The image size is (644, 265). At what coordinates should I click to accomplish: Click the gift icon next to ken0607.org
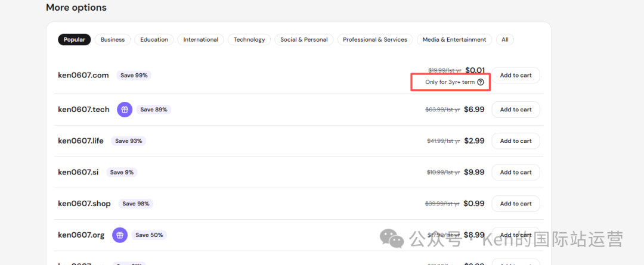(x=120, y=235)
